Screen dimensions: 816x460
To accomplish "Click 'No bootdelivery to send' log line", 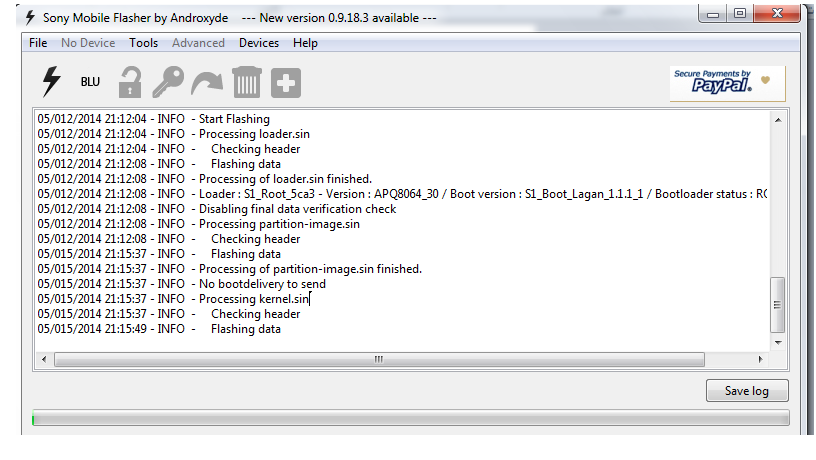I will click(x=181, y=284).
